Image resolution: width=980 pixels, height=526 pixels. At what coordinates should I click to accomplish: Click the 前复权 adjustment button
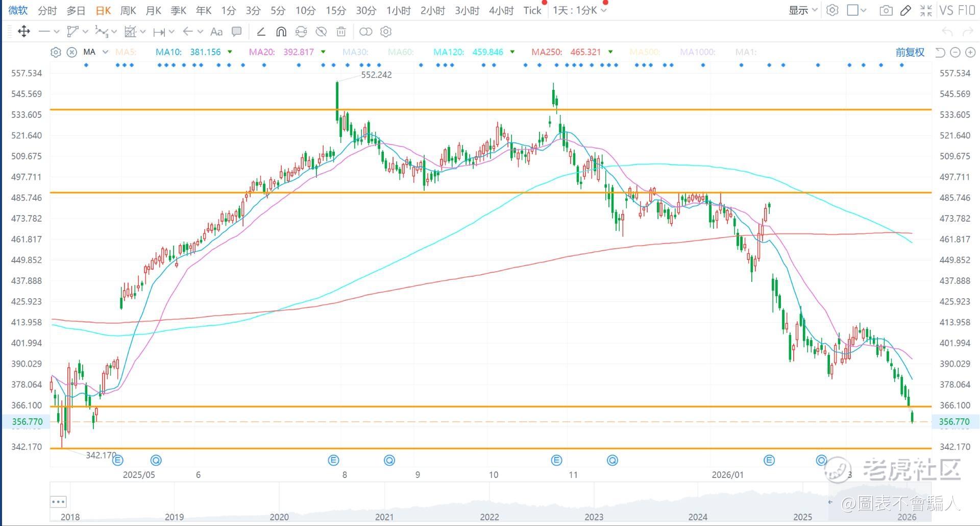point(910,52)
